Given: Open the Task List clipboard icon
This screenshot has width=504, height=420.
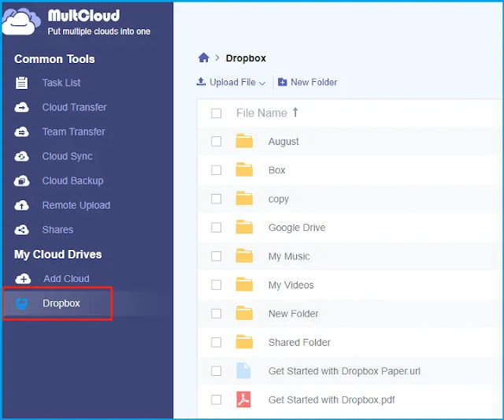Looking at the screenshot, I should tap(21, 83).
